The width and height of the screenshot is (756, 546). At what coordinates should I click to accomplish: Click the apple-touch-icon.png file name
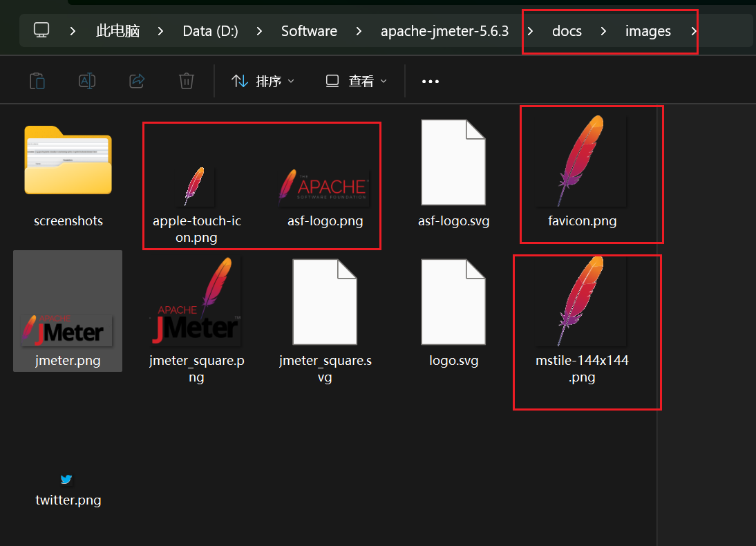tap(197, 229)
